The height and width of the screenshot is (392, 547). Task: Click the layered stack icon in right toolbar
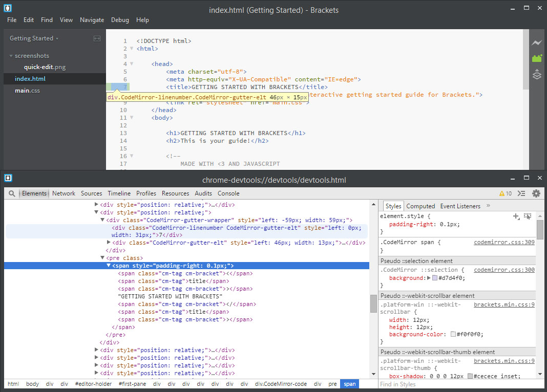click(537, 74)
